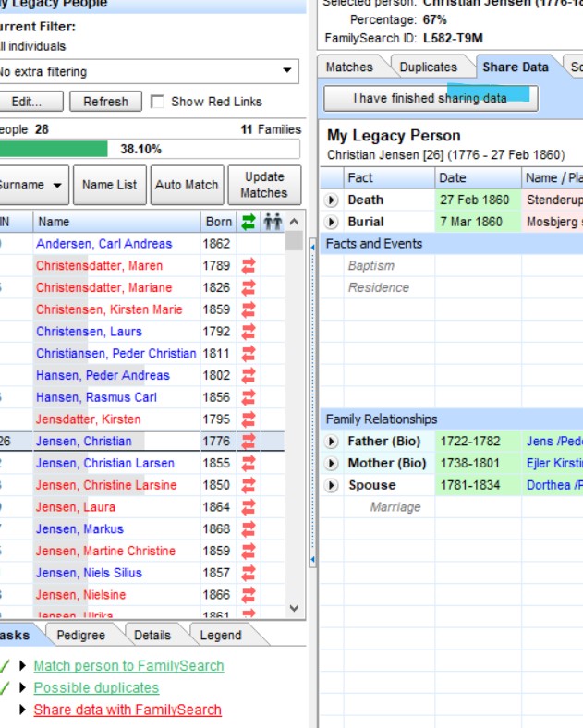The image size is (583, 728).
Task: Click red sync arrows for Jensen, Christian 1776
Action: pyautogui.click(x=249, y=441)
